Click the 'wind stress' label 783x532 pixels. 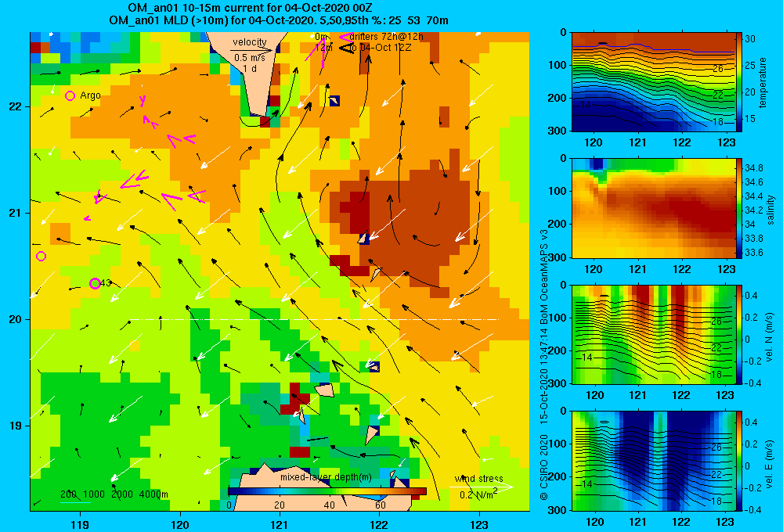479,478
